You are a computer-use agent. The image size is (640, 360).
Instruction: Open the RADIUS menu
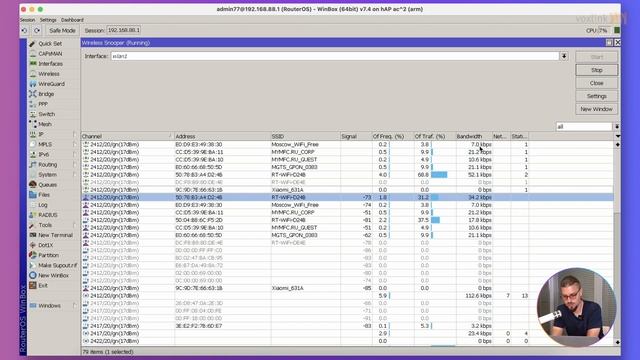[48, 215]
